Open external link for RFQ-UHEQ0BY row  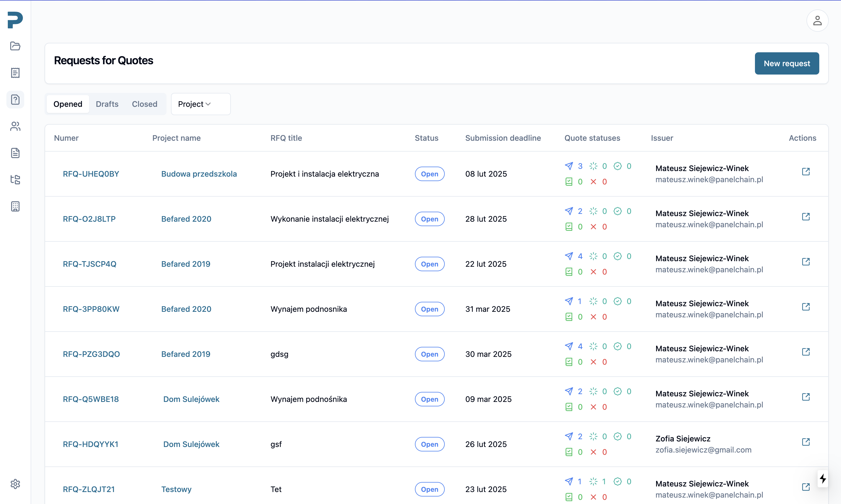(x=806, y=172)
